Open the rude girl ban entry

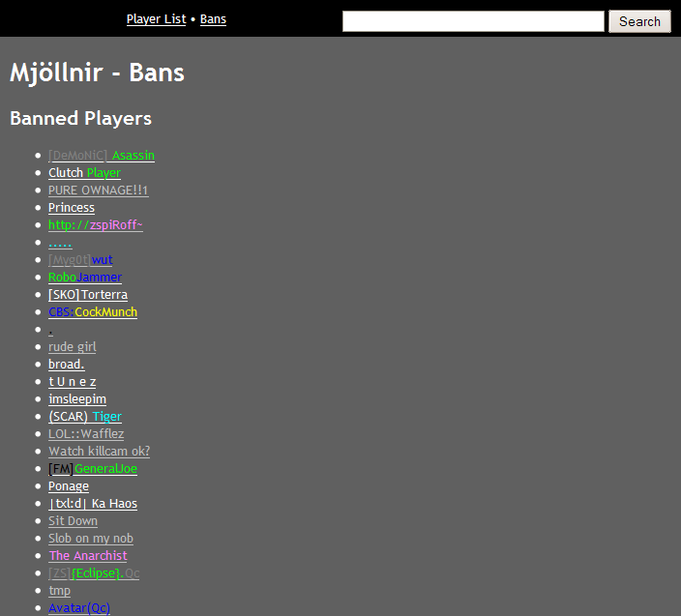pyautogui.click(x=73, y=347)
